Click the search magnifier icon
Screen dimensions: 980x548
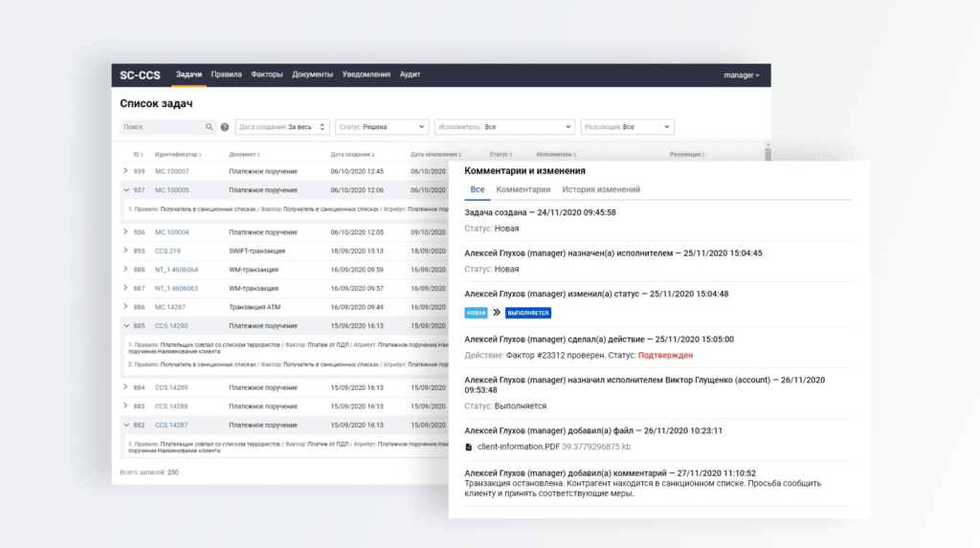(x=210, y=127)
